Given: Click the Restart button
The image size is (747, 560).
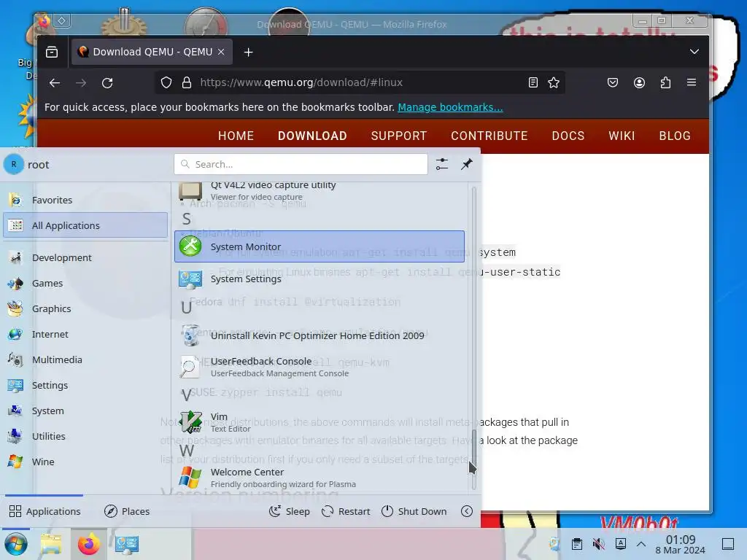Looking at the screenshot, I should [346, 511].
